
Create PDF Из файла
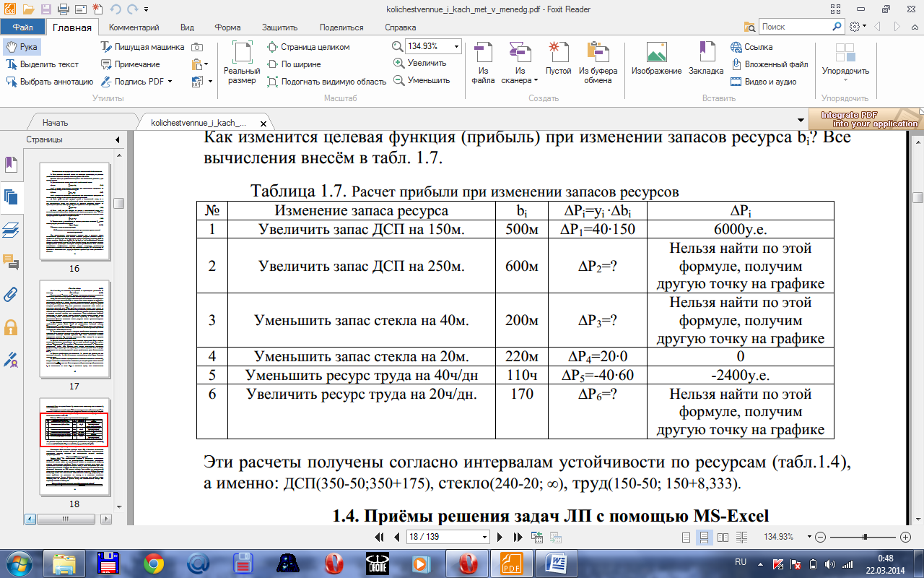(x=483, y=64)
